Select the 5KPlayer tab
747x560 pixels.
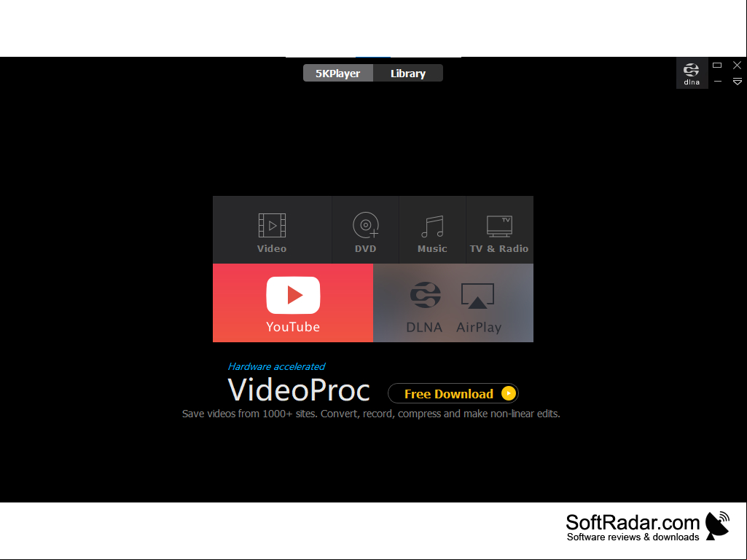click(337, 74)
